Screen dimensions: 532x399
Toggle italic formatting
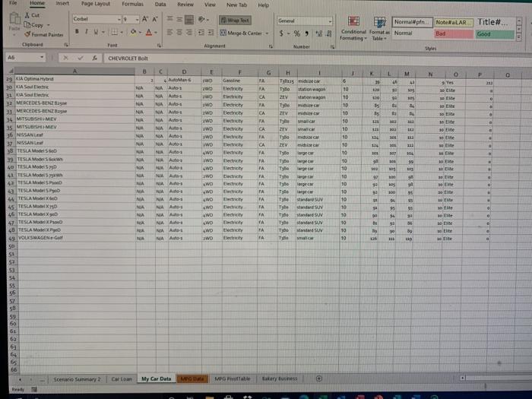(x=87, y=32)
